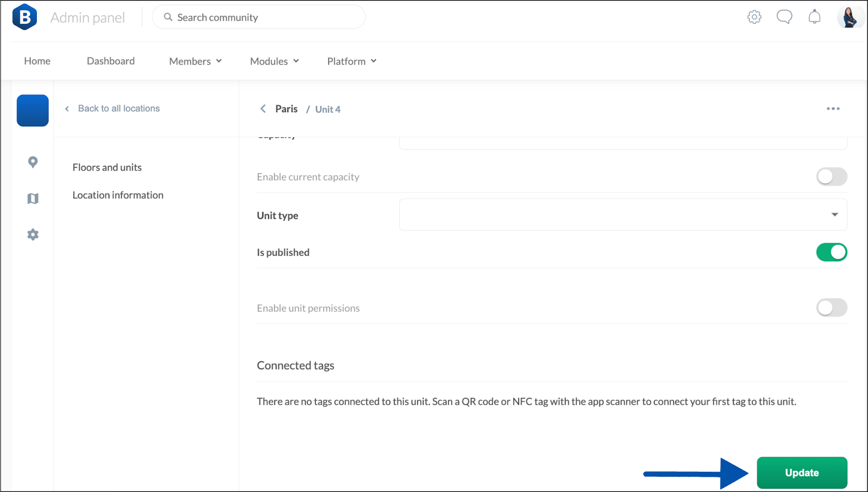
Task: Click the B logo in header
Action: (25, 17)
